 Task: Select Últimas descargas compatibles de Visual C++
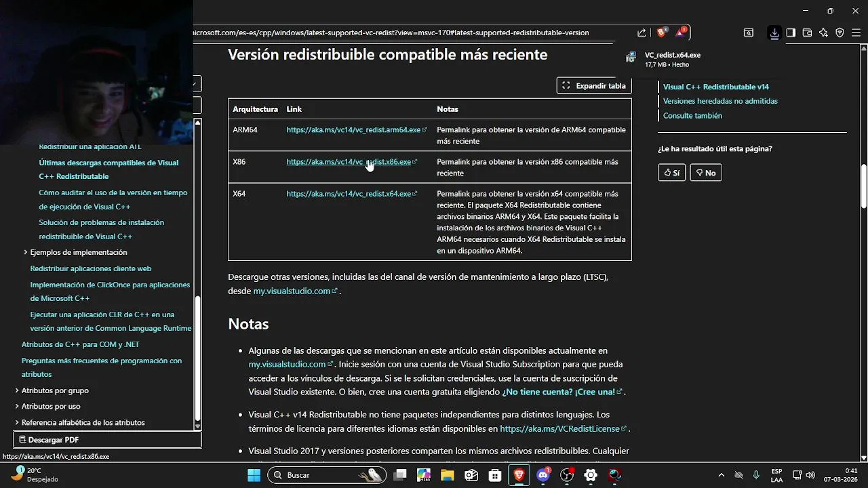[108, 169]
